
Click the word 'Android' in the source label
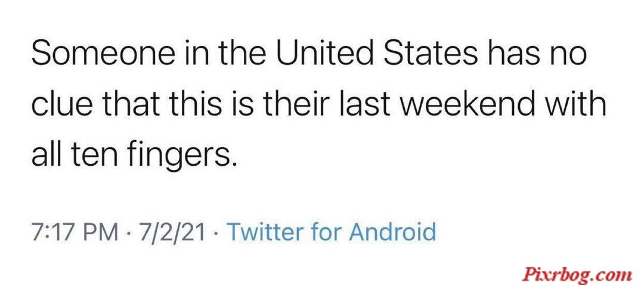392,232
